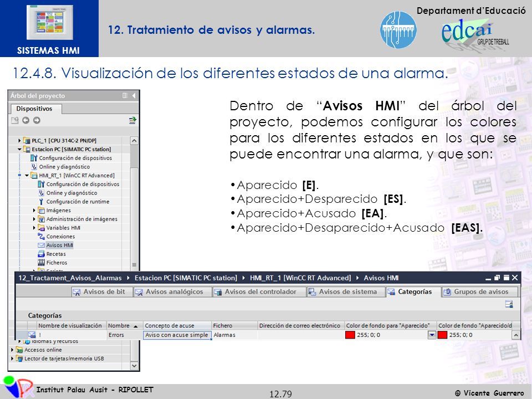Click the panel layout icon in project tree header

[125, 96]
